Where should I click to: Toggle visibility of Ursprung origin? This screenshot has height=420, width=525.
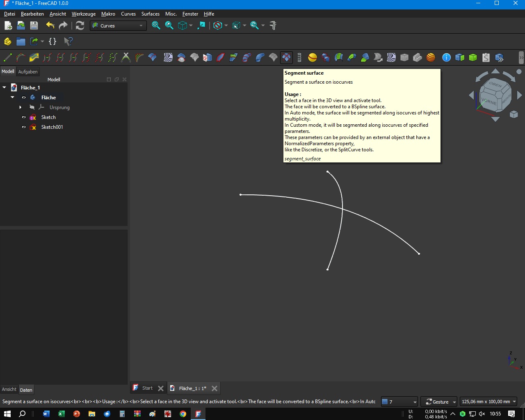point(32,107)
